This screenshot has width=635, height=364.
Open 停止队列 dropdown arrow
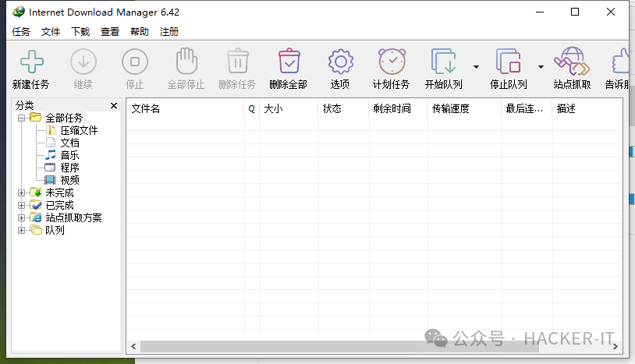[x=541, y=67]
